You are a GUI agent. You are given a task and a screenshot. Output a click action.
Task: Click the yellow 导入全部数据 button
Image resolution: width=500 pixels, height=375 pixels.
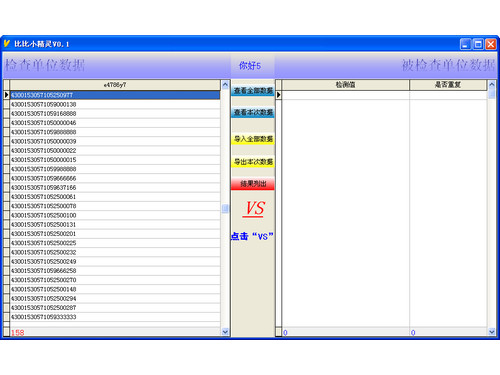coord(253,139)
